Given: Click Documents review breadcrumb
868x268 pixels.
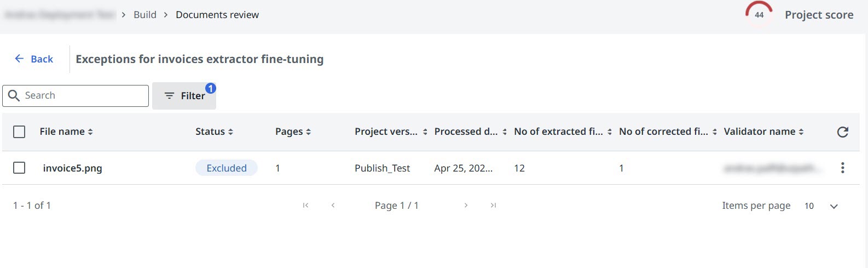Looking at the screenshot, I should (217, 15).
